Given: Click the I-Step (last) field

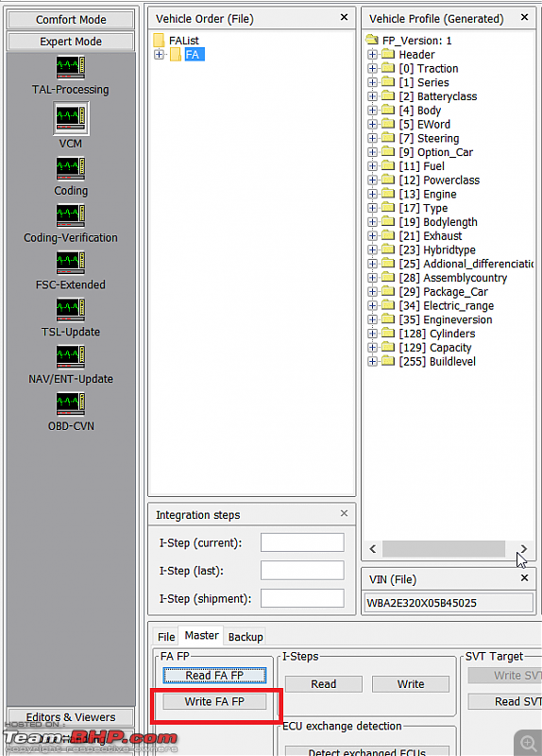Looking at the screenshot, I should [x=302, y=571].
